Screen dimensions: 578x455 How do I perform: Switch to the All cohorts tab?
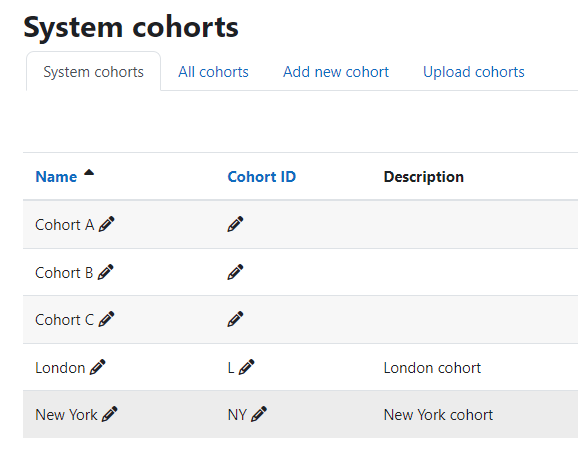213,72
